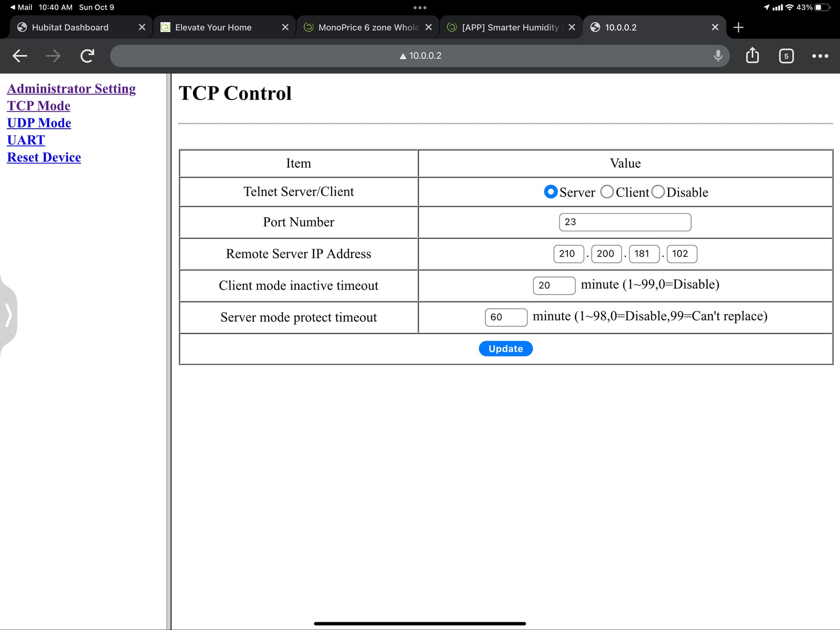Click the Update button
The height and width of the screenshot is (630, 840).
point(505,348)
